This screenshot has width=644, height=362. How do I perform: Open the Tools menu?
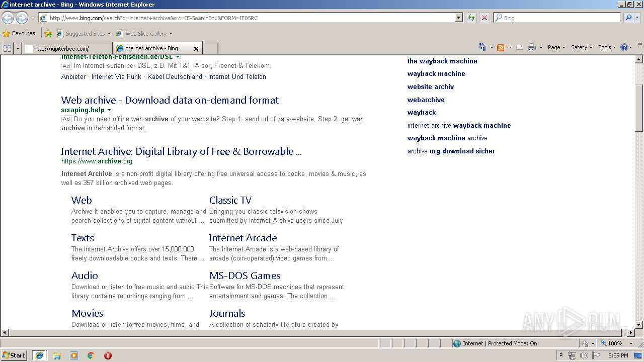click(607, 47)
